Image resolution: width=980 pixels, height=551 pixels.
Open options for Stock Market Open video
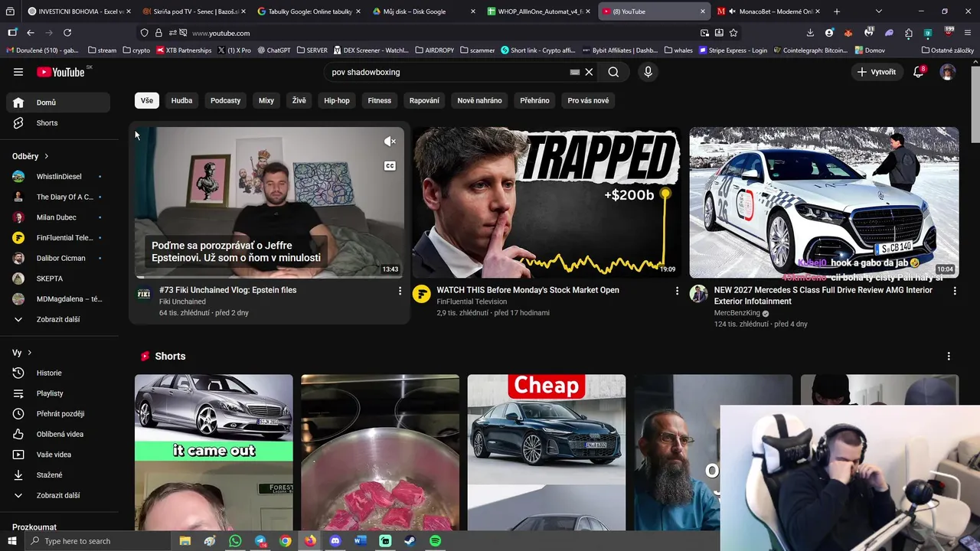[x=677, y=291]
